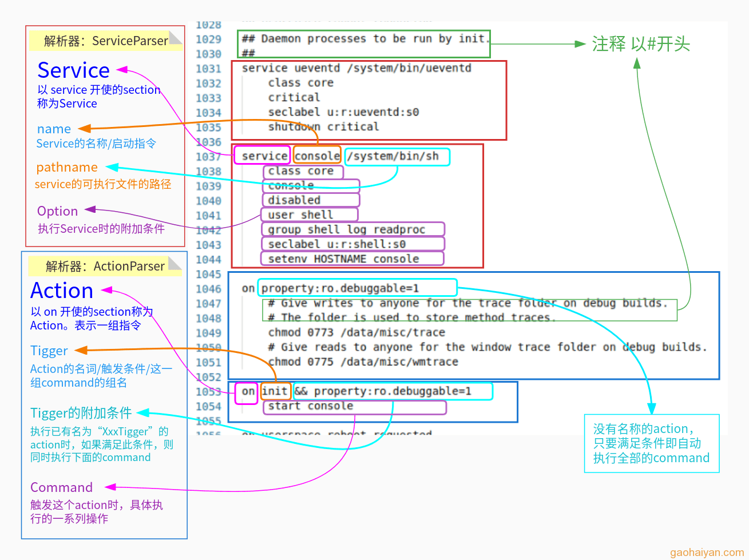
Task: Click line number 1049
Action: 208,333
